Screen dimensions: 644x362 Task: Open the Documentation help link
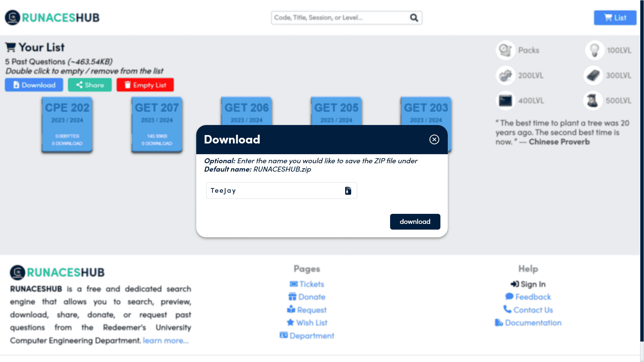(x=528, y=323)
